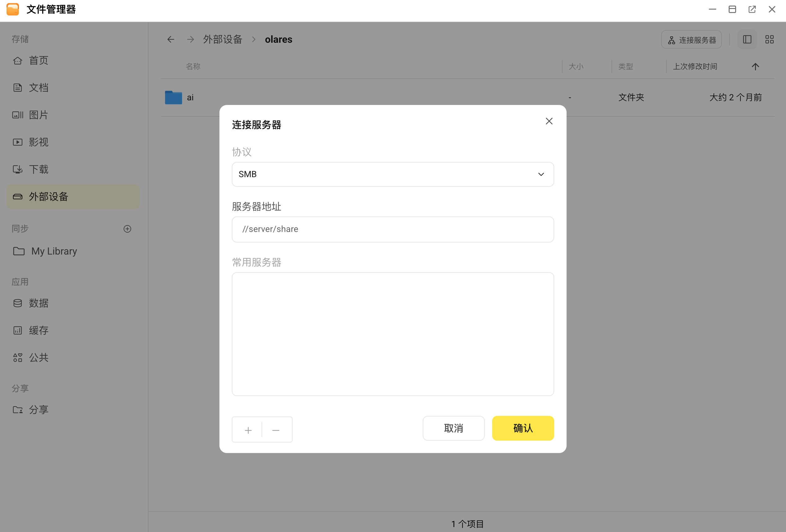Open 公共 under 应用
The image size is (786, 532).
[x=73, y=358]
